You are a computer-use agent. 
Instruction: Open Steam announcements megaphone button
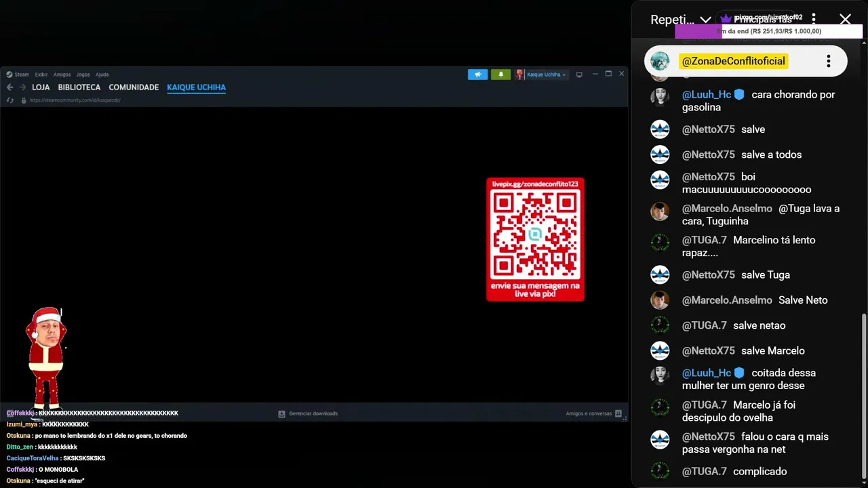pos(477,75)
